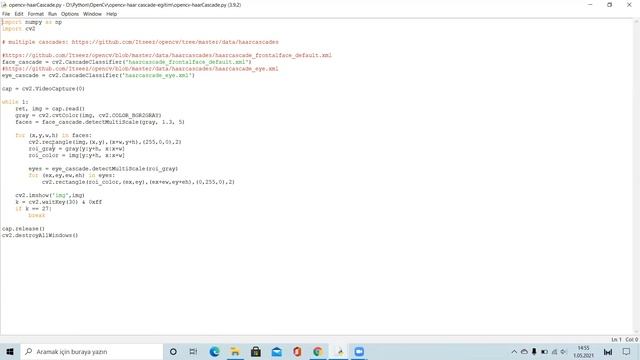Viewport: 640px width, 360px height.
Task: Click the Windows Start button
Action: tap(10, 351)
